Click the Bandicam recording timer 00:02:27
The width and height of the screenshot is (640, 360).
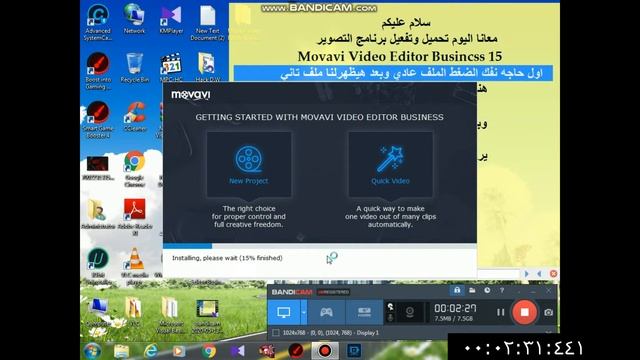[455, 308]
